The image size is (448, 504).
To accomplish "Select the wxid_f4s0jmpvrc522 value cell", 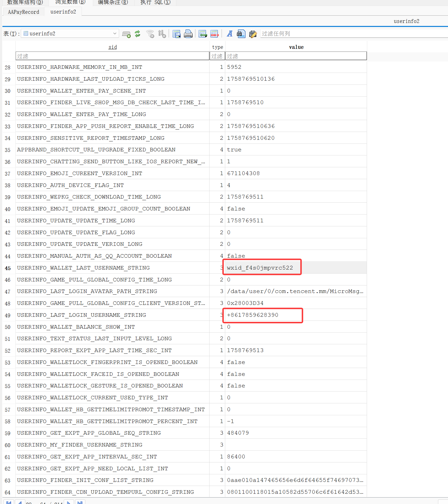I will 296,268.
